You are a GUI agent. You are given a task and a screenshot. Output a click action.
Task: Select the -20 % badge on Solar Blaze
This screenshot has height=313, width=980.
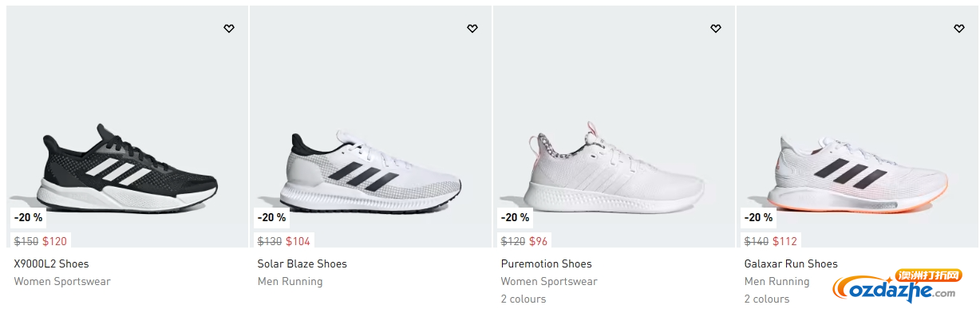(271, 217)
